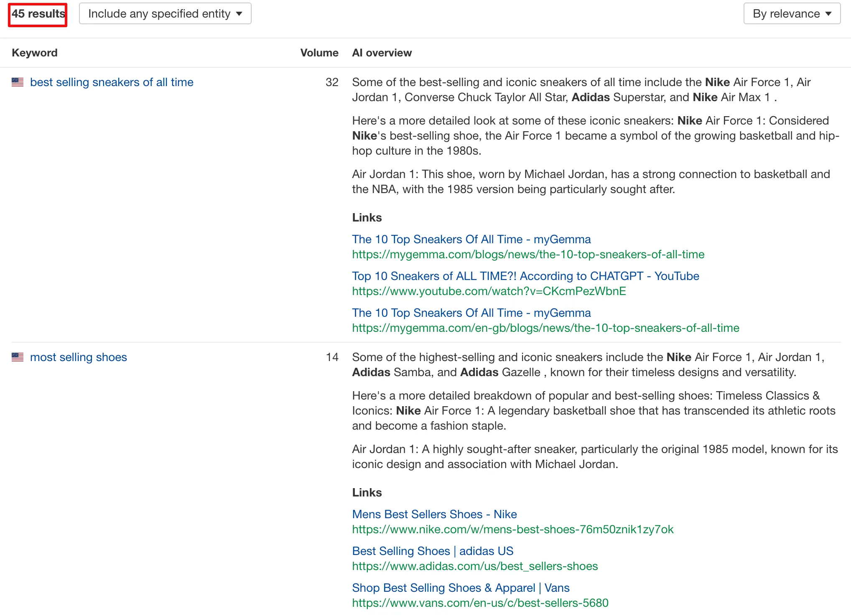Click the paragraph starting 'Air Jordan 1: This shoe'
Image resolution: width=851 pixels, height=616 pixels.
pos(591,182)
